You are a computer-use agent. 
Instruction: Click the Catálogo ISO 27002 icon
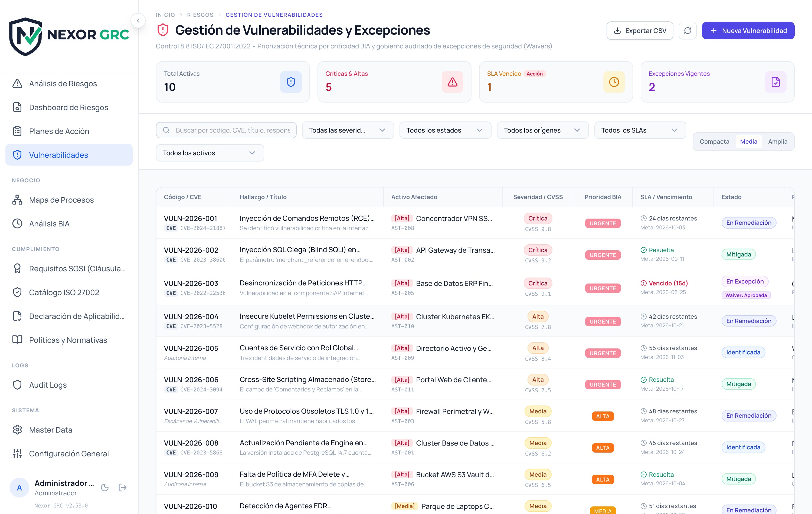[17, 292]
